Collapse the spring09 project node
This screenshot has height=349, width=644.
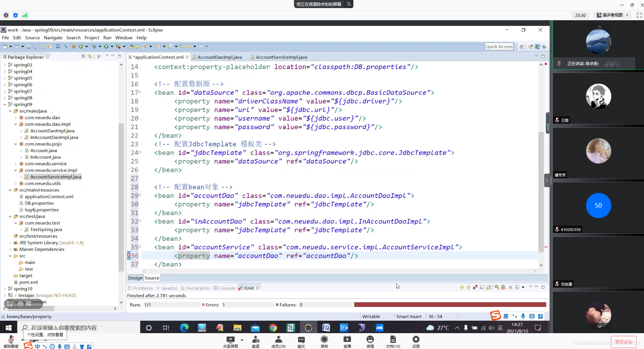(5, 105)
